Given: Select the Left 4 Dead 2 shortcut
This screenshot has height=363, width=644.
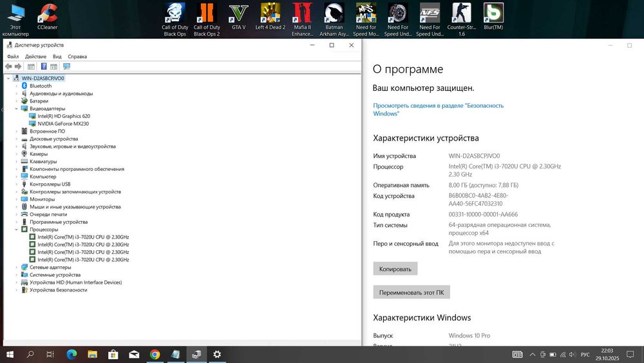Looking at the screenshot, I should click(x=270, y=17).
